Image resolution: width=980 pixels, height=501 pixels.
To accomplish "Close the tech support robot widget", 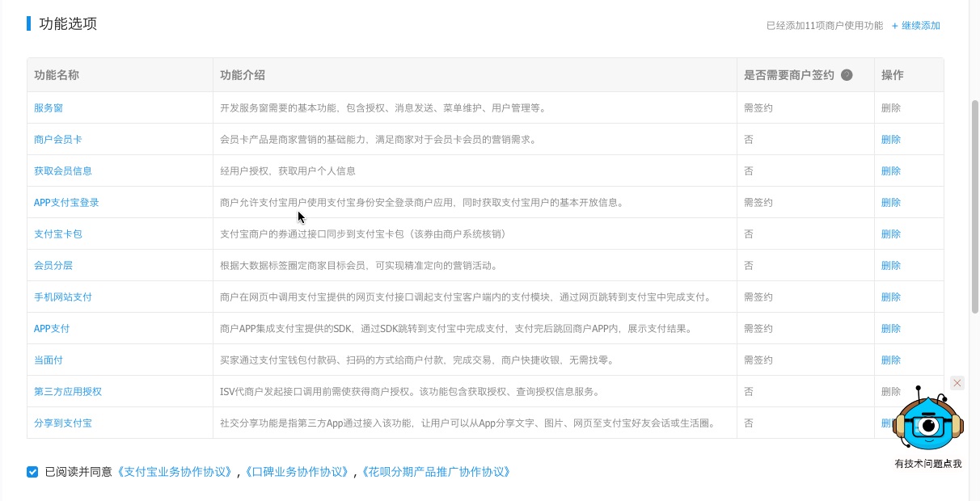I will (x=957, y=383).
